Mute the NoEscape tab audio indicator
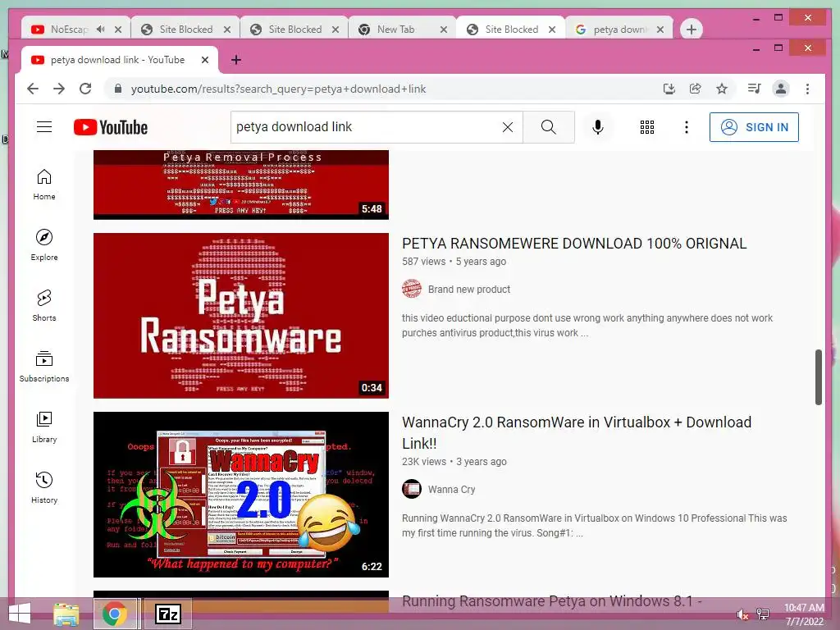 click(x=100, y=29)
